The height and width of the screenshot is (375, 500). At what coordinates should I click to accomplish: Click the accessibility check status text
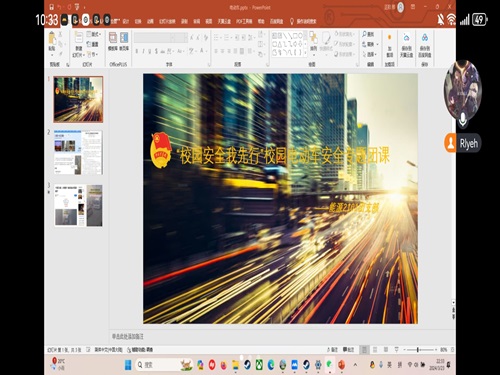(140, 350)
